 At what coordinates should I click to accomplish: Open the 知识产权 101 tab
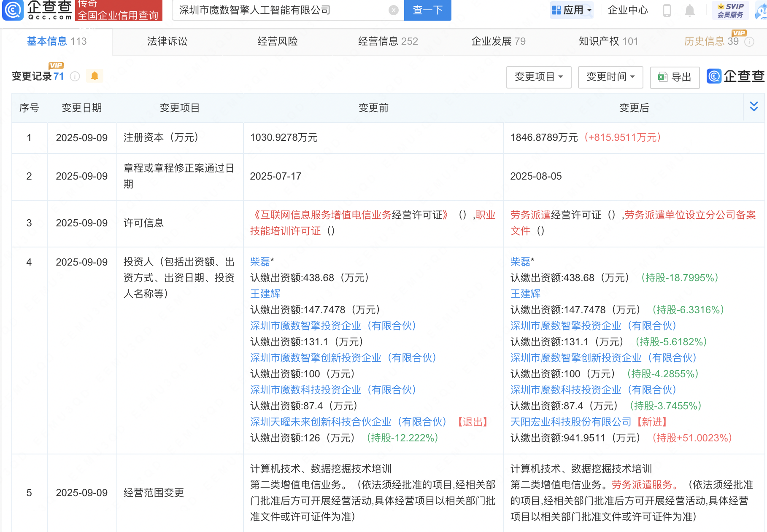tap(608, 41)
